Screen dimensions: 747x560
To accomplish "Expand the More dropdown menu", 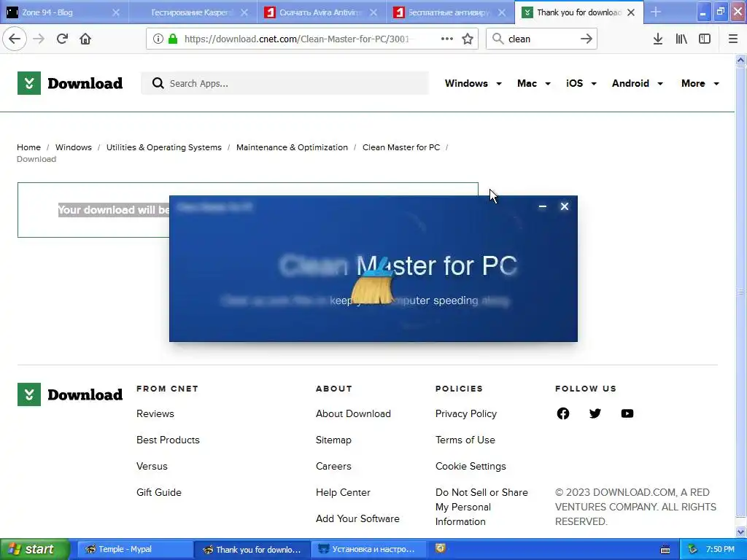I will [x=700, y=83].
